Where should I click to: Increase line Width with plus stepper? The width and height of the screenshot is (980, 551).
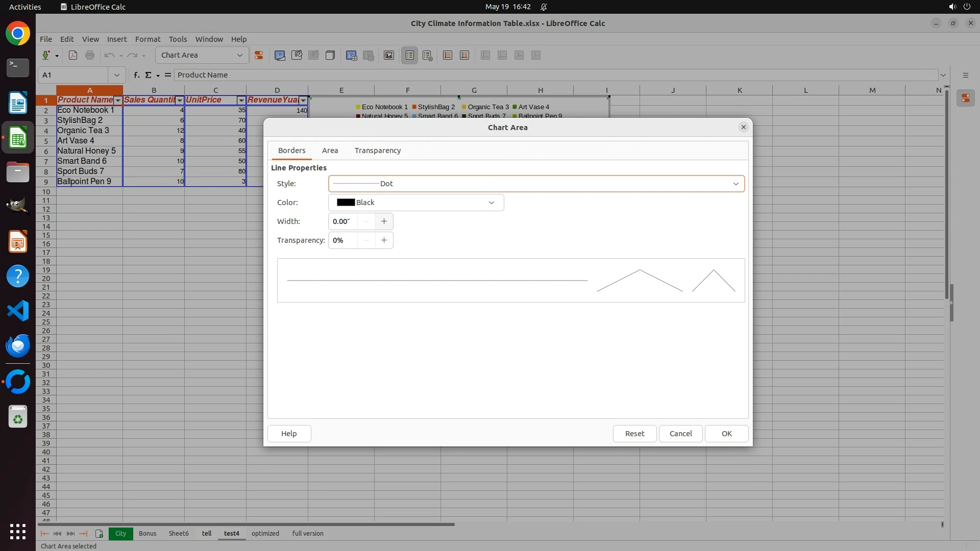coord(384,221)
